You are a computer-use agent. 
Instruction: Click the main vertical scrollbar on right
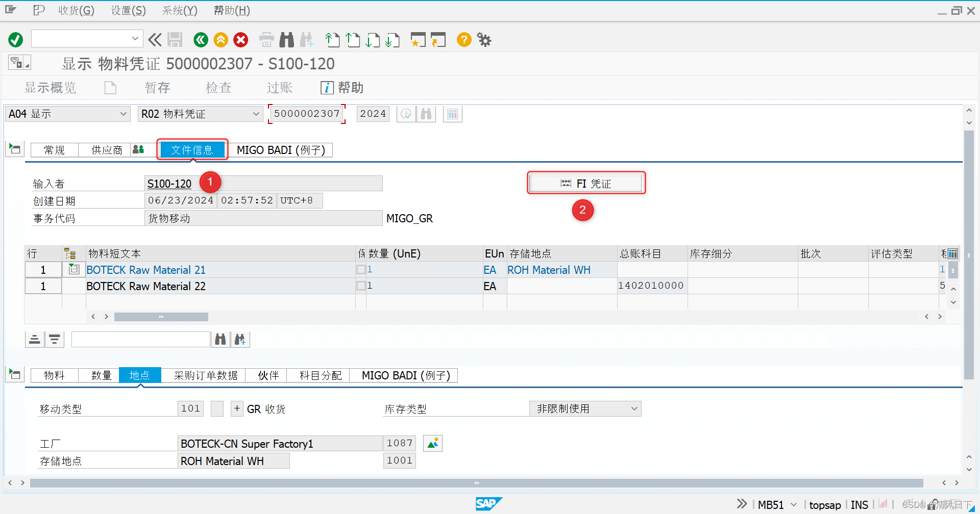[x=969, y=255]
